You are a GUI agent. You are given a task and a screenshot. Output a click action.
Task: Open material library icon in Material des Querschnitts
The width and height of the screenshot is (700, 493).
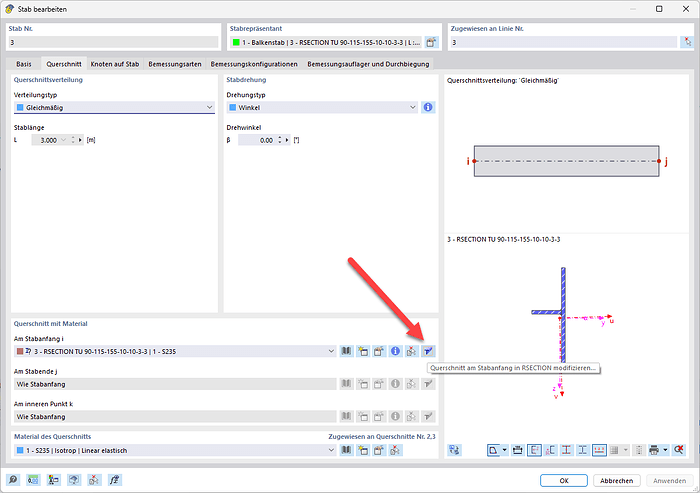[x=347, y=450]
